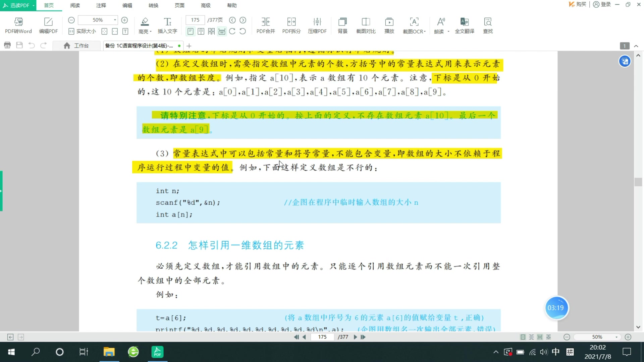Open the 全文翻译 full-text translation tool
644x362 pixels.
coord(465,25)
